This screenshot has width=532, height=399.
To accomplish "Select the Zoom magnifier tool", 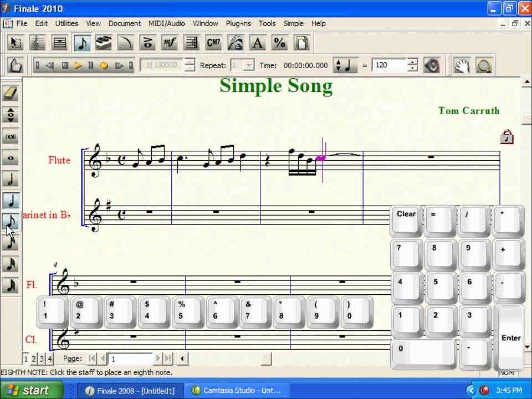I will click(484, 65).
